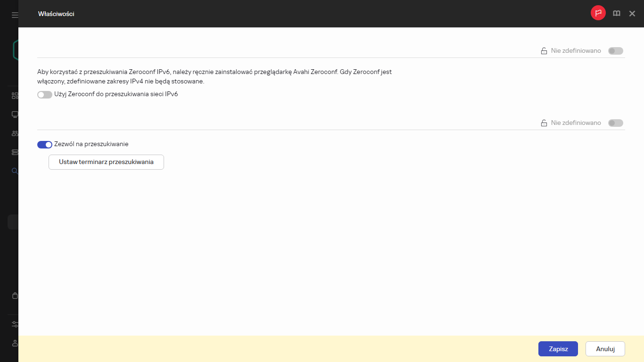
Task: Save changes with Zapisz button
Action: pyautogui.click(x=558, y=349)
